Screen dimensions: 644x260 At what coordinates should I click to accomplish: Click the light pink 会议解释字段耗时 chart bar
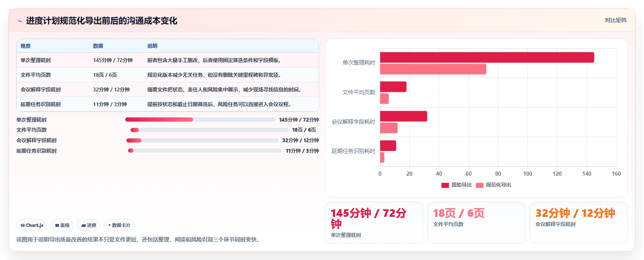[x=389, y=128]
